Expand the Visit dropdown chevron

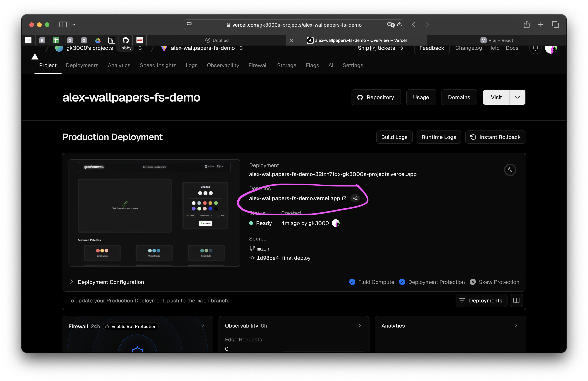[x=517, y=97]
